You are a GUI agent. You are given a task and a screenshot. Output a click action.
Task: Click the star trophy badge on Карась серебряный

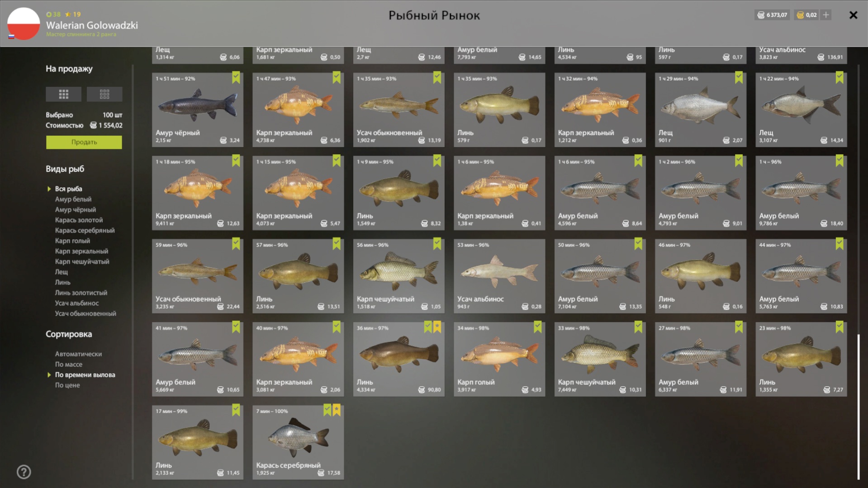pos(337,410)
